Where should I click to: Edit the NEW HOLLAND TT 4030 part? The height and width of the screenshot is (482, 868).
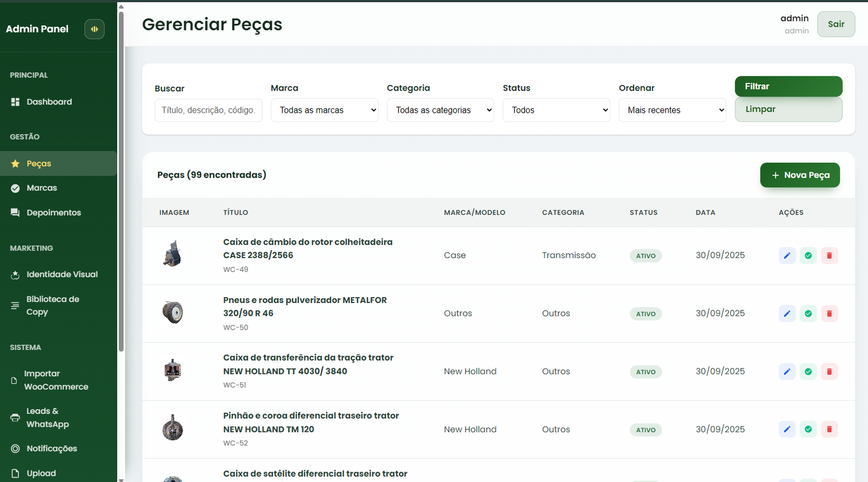coord(787,371)
